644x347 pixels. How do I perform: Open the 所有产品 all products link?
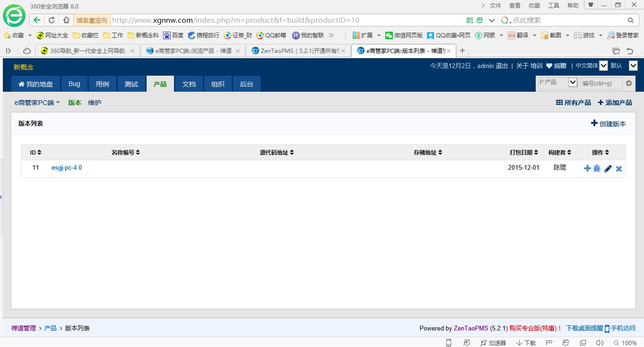pyautogui.click(x=574, y=103)
